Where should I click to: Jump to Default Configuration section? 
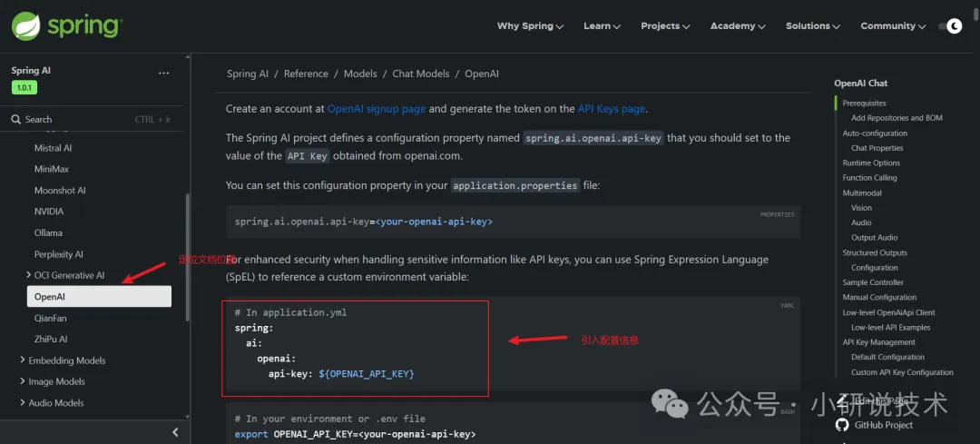pyautogui.click(x=887, y=357)
